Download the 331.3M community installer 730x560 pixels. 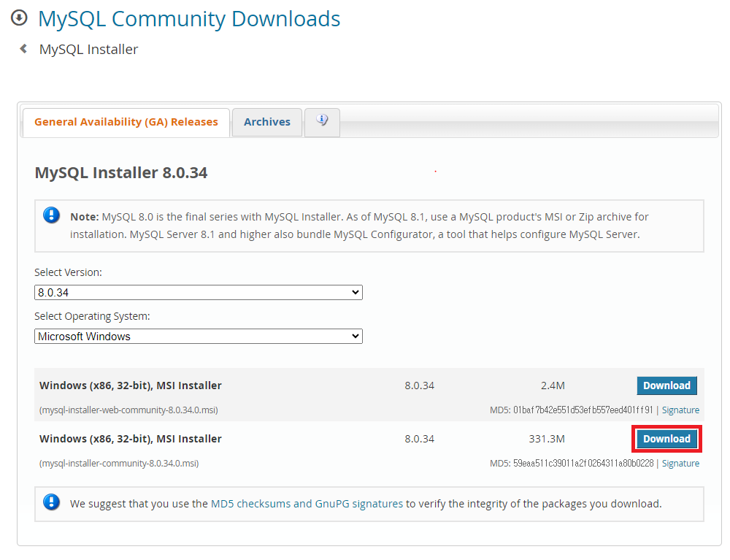[666, 439]
